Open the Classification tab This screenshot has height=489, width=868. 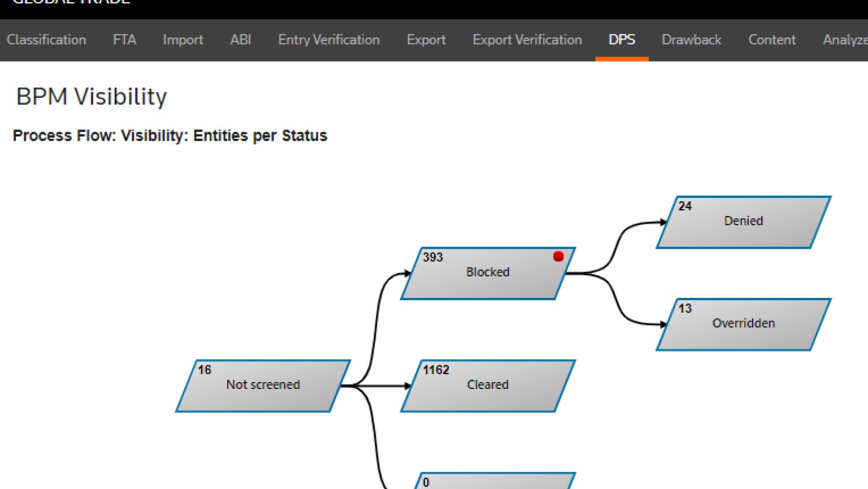46,40
